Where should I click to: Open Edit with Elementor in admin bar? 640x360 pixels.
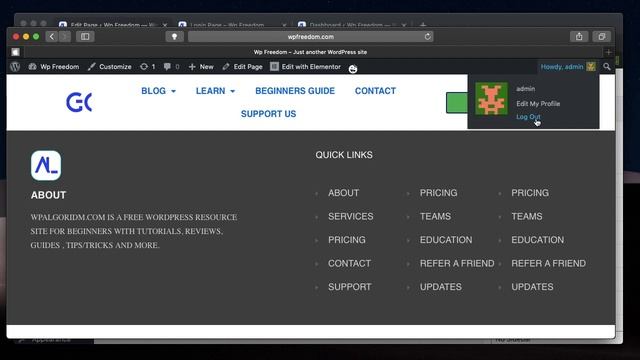(x=305, y=67)
